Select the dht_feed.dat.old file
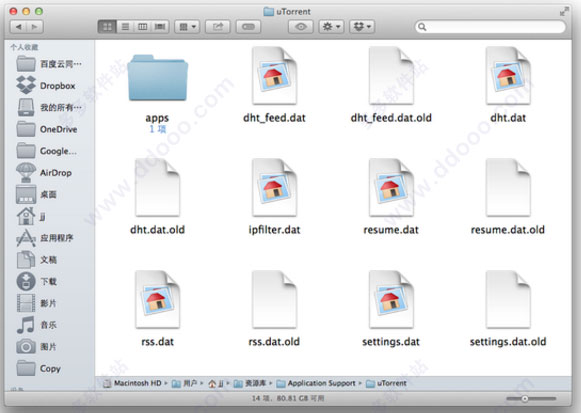Image resolution: width=581 pixels, height=413 pixels. coord(391,76)
